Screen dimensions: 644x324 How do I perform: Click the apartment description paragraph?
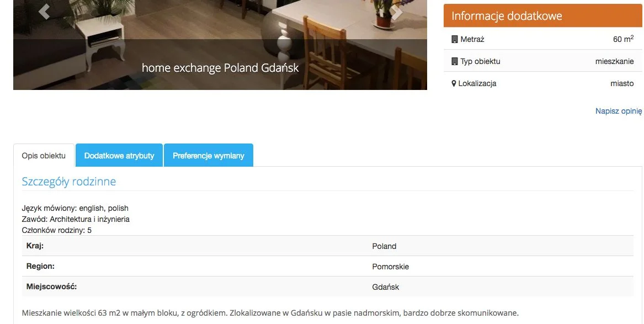(x=270, y=313)
